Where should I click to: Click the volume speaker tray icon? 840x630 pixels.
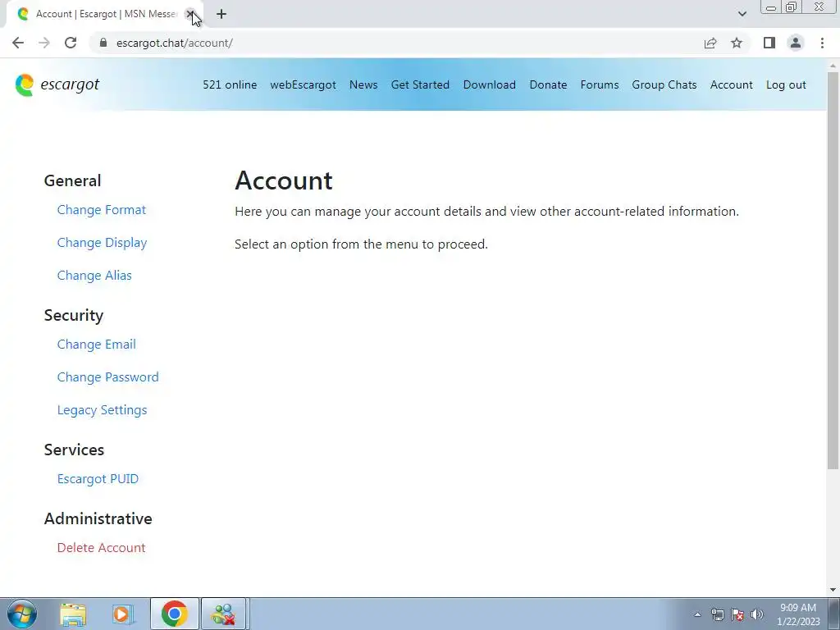point(757,614)
